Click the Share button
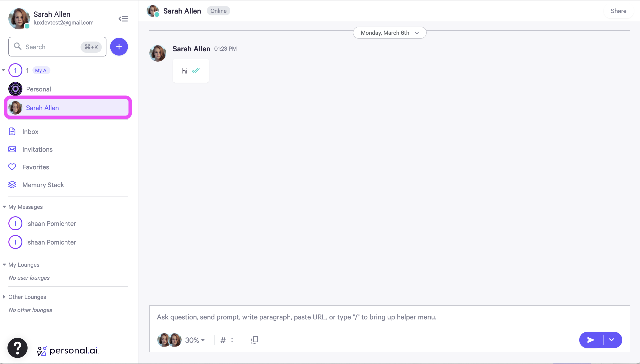640x364 pixels. (618, 11)
